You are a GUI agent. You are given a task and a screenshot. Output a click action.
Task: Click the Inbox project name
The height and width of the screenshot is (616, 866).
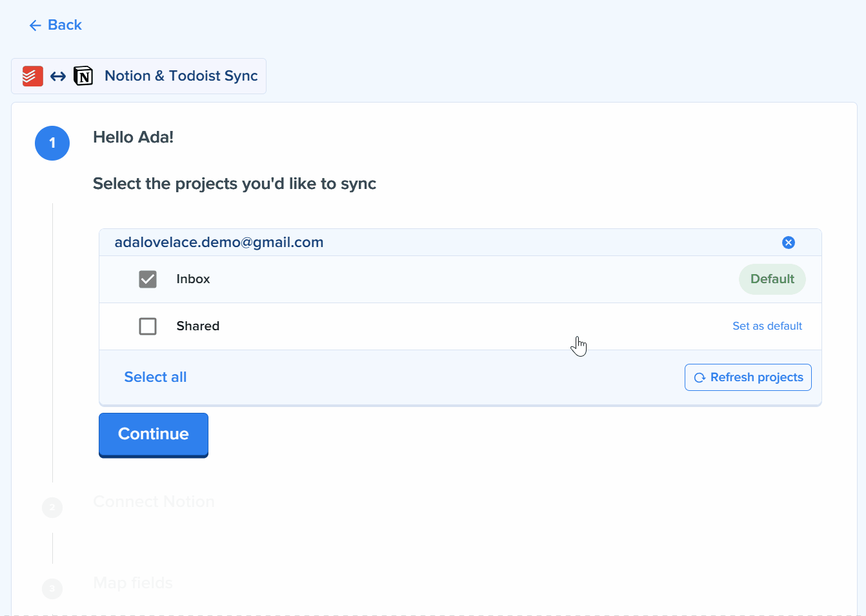coord(193,279)
